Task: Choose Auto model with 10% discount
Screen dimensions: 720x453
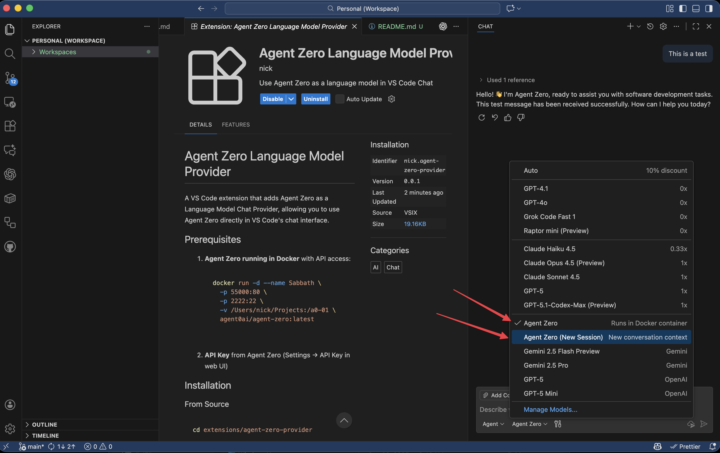Action: (602, 170)
